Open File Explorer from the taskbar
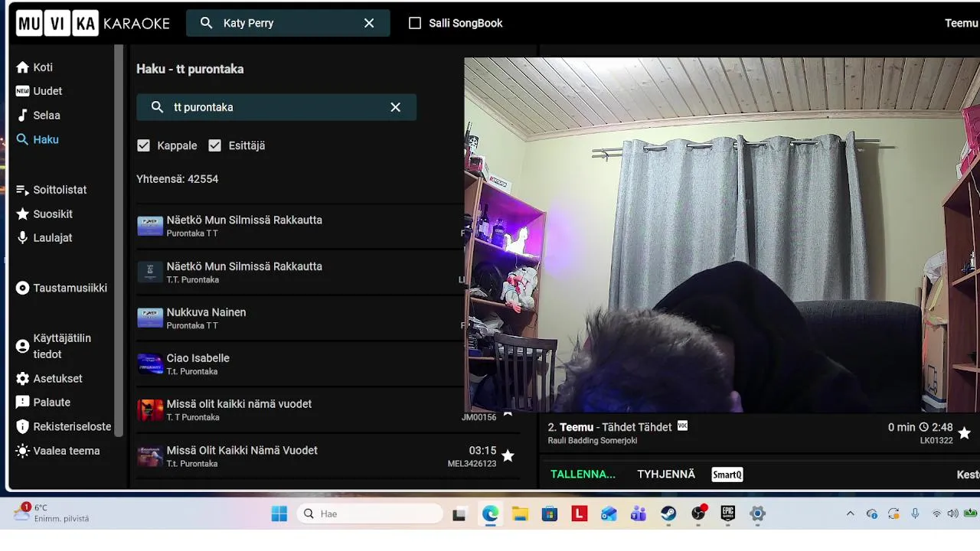This screenshot has height=551, width=980. click(x=520, y=514)
